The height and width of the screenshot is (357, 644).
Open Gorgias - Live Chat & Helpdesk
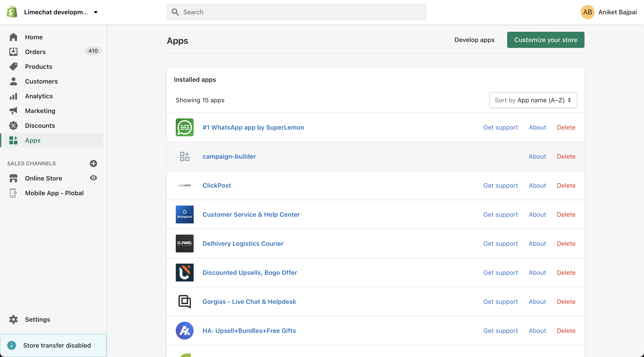[249, 302]
